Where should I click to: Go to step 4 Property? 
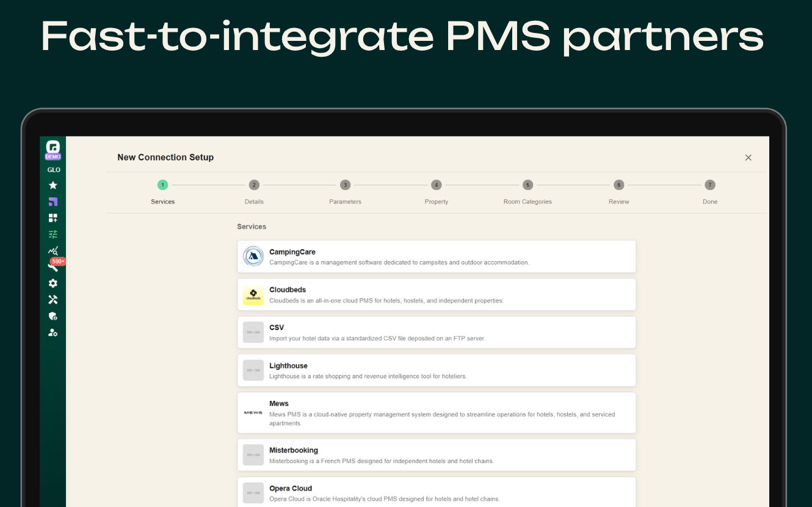click(x=436, y=192)
